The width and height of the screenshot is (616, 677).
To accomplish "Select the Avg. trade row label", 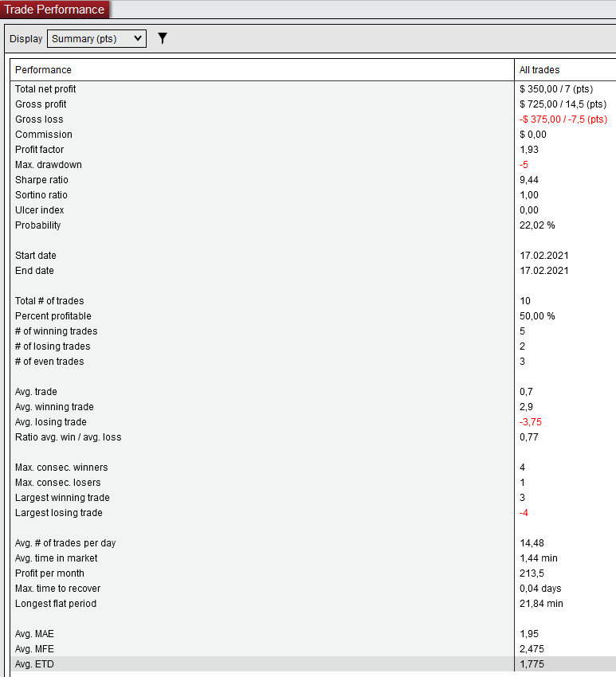I will [x=36, y=392].
